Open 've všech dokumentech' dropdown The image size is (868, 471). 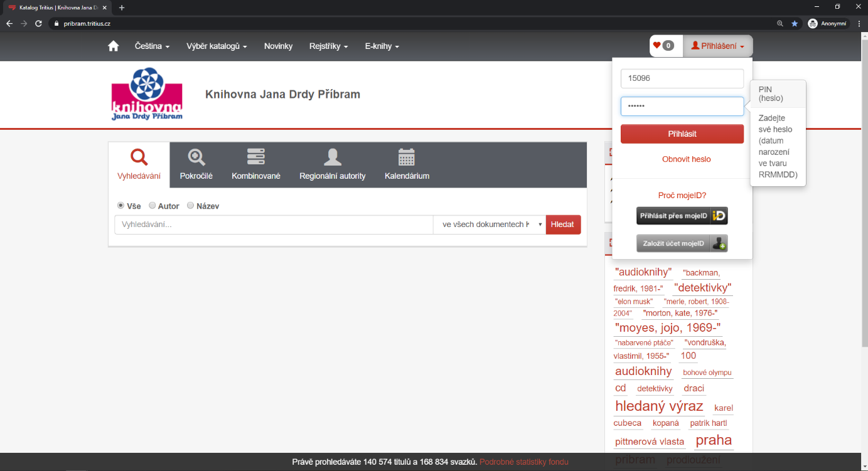point(490,225)
